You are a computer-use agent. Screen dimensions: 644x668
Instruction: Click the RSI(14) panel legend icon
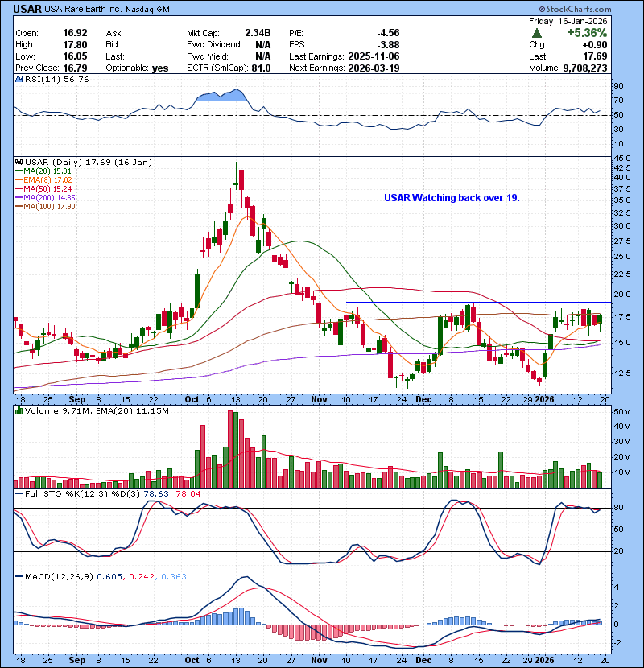[19, 79]
